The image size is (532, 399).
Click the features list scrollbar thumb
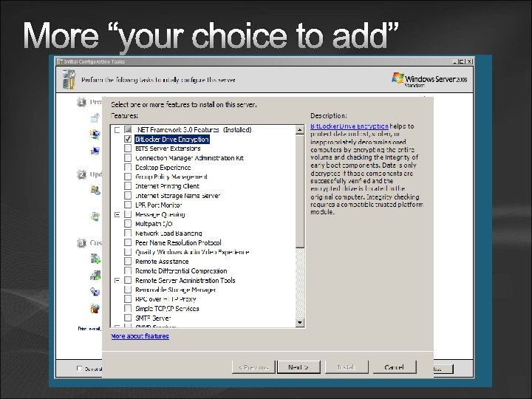coord(299,191)
